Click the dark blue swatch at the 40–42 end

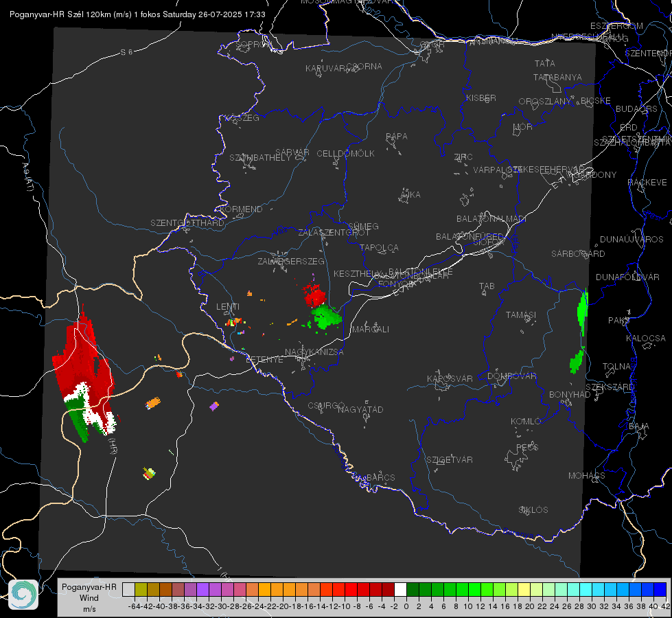(660, 589)
